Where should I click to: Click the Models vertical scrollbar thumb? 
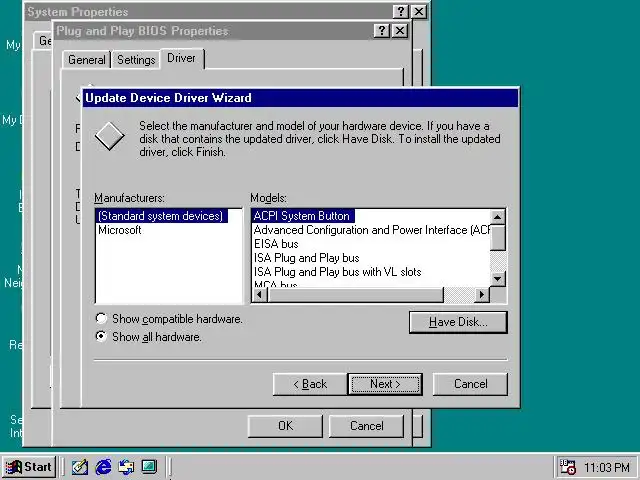(x=498, y=238)
